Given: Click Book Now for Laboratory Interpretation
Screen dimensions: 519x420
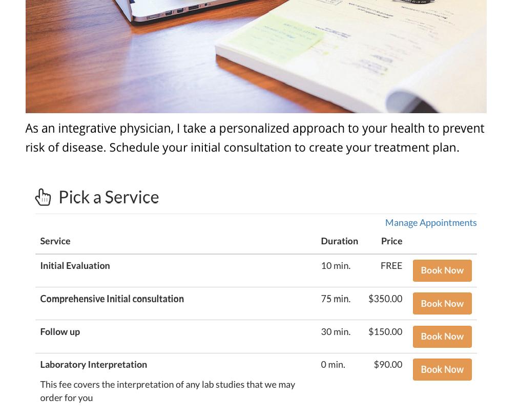Looking at the screenshot, I should point(442,369).
